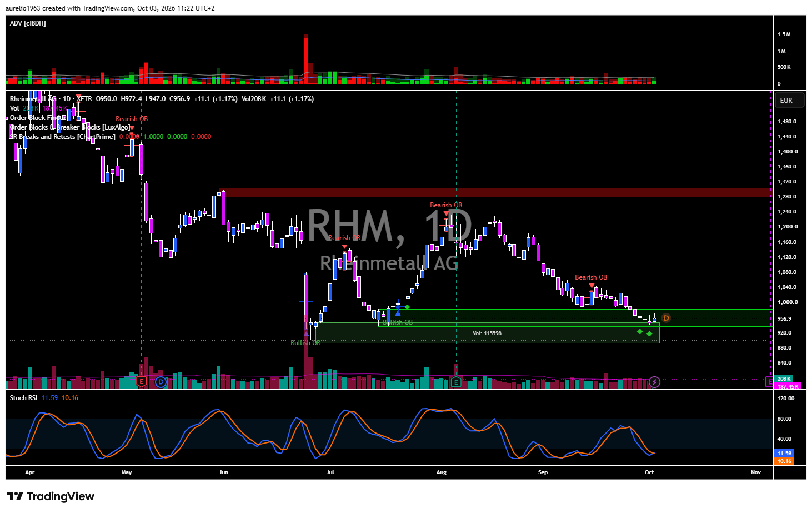
Task: Select the Order Blocks & Breaker Blocks [LuxAlgo] legend
Action: (70, 127)
